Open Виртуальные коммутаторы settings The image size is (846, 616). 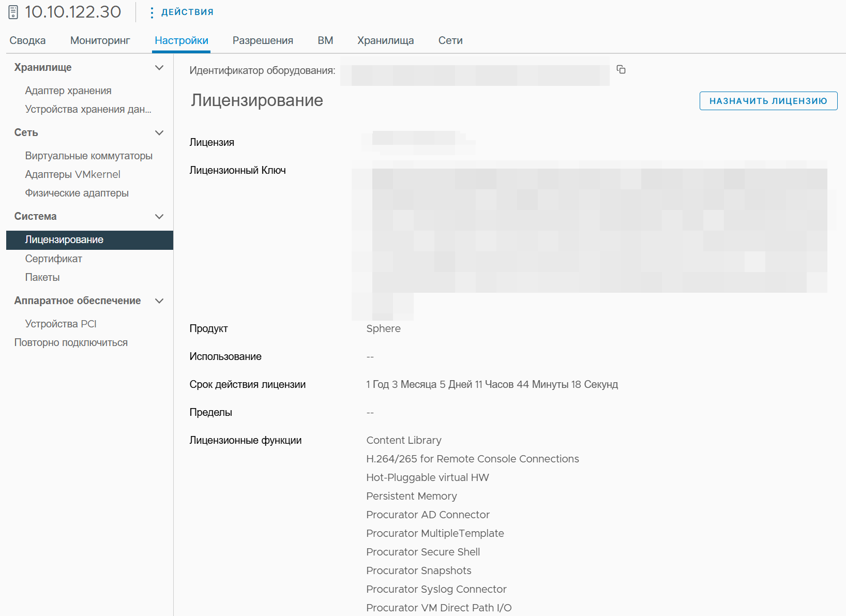tap(89, 156)
